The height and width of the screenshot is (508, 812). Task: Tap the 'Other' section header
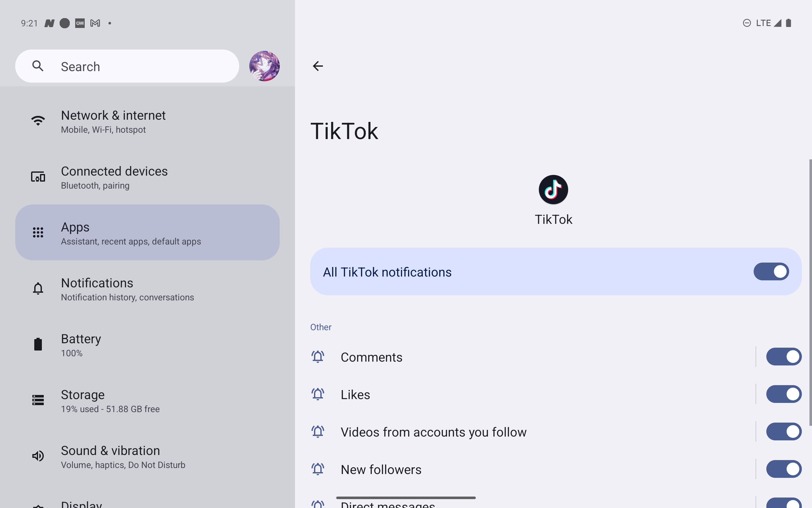[x=321, y=327]
